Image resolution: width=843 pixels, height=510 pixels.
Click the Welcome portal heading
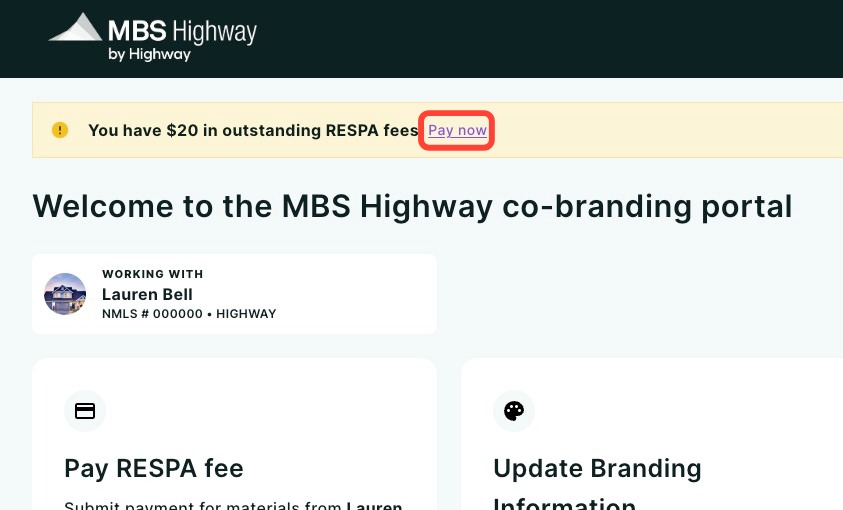click(412, 206)
